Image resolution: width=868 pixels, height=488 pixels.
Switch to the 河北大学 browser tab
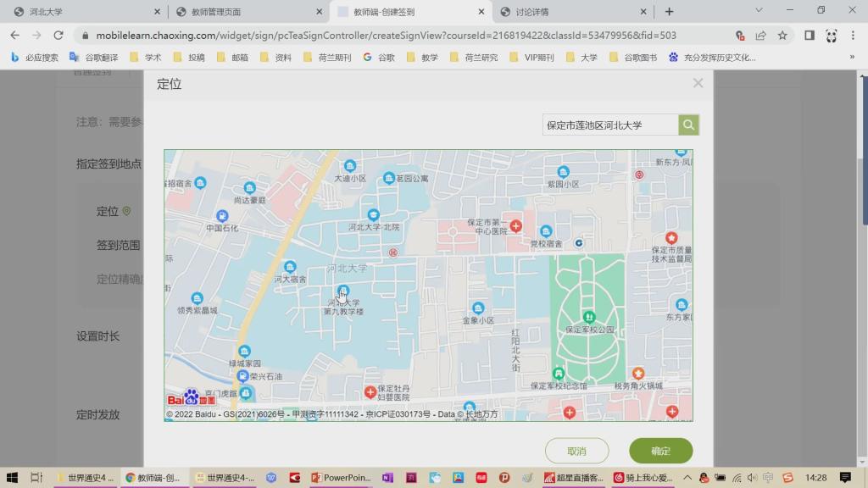click(x=86, y=12)
